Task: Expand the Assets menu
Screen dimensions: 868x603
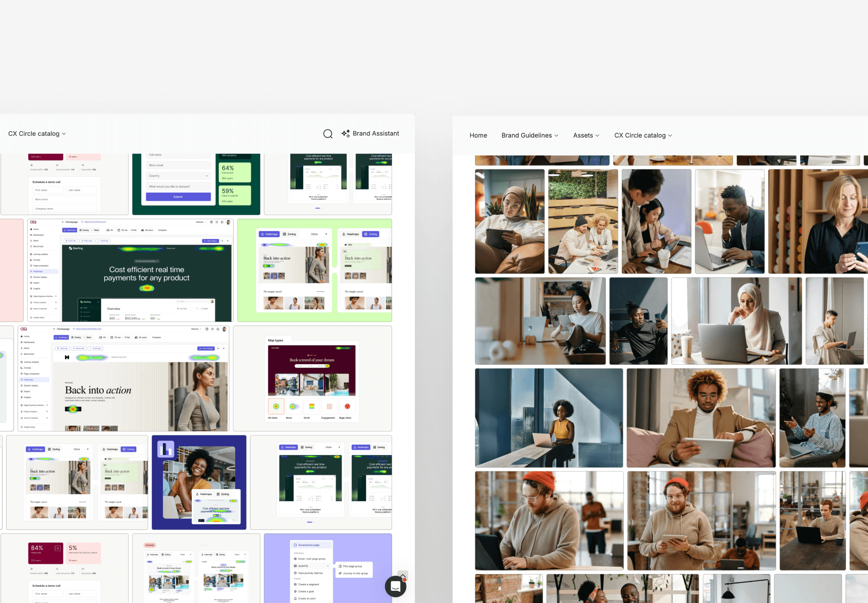Action: [586, 135]
